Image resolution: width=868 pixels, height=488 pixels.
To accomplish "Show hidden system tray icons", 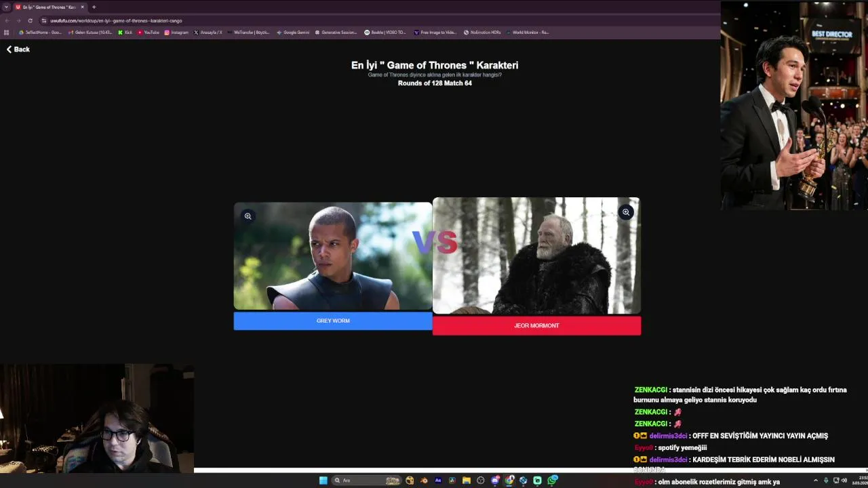I will pos(816,480).
